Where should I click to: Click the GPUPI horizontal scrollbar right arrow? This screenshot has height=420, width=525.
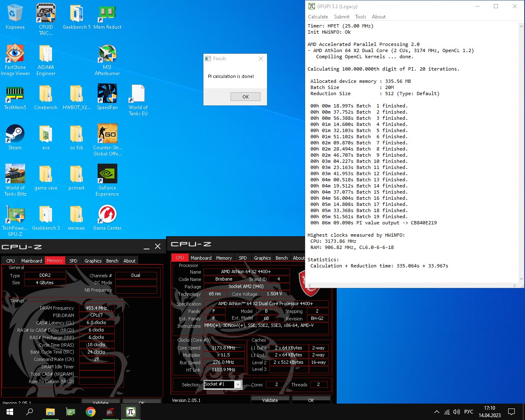point(515,285)
